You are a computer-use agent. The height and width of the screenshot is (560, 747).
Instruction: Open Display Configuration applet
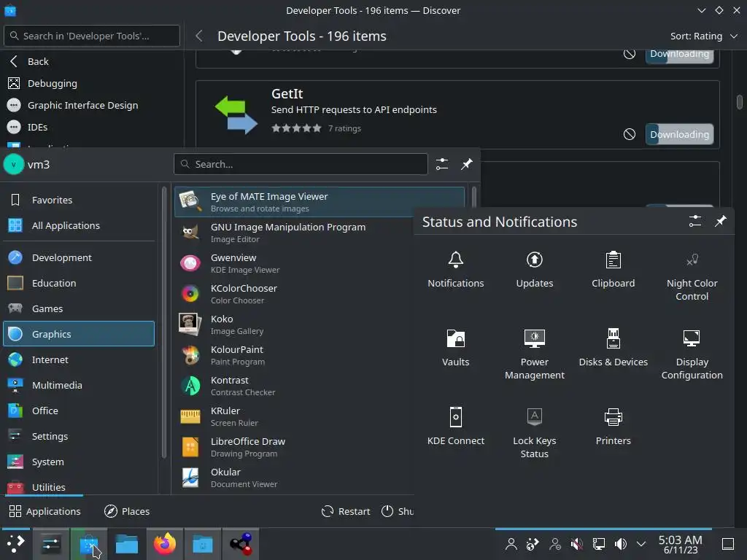pos(692,355)
